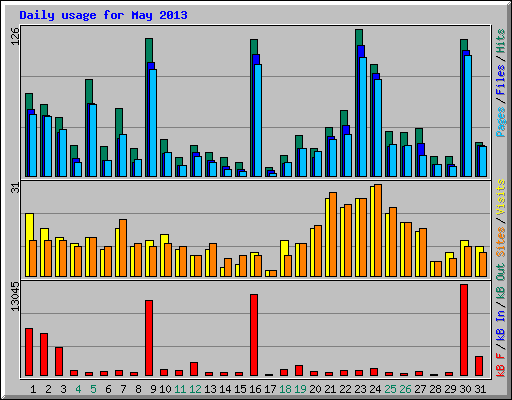Click green weekend day label "18"
The width and height of the screenshot is (512, 400).
(285, 389)
